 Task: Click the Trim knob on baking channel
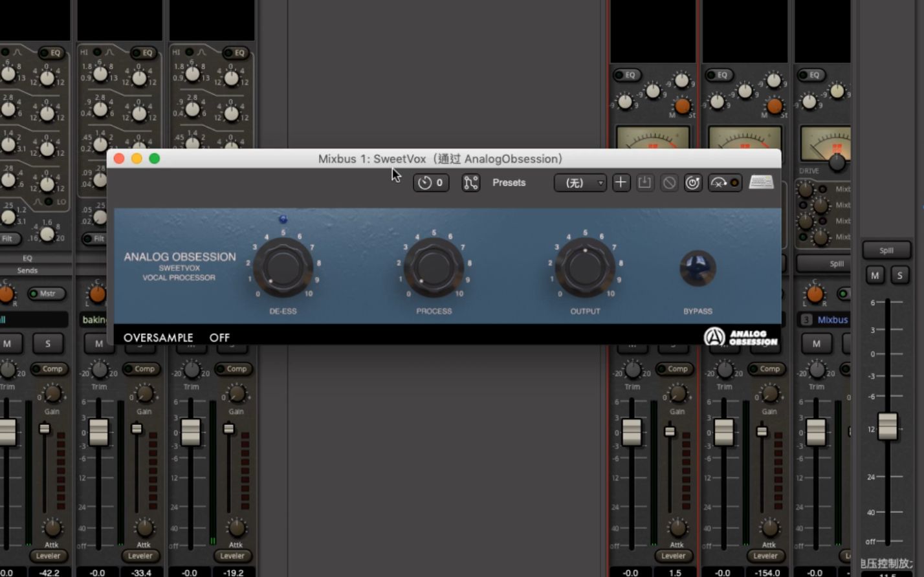click(99, 370)
